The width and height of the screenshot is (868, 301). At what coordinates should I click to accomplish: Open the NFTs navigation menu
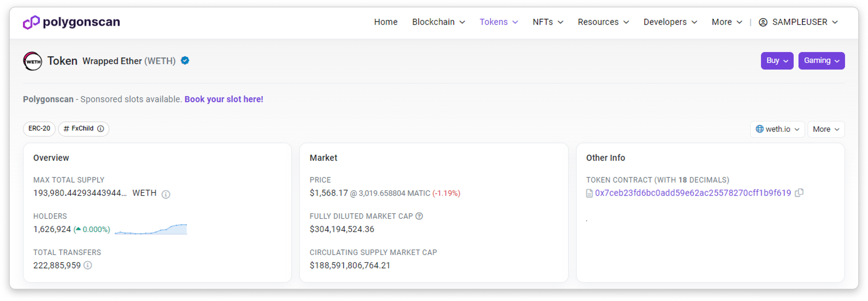coord(548,22)
